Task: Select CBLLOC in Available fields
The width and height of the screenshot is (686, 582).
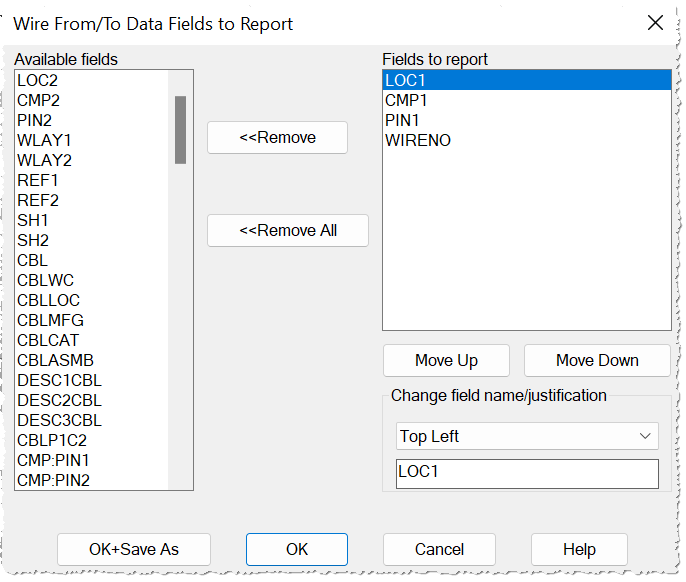Action: (x=92, y=300)
